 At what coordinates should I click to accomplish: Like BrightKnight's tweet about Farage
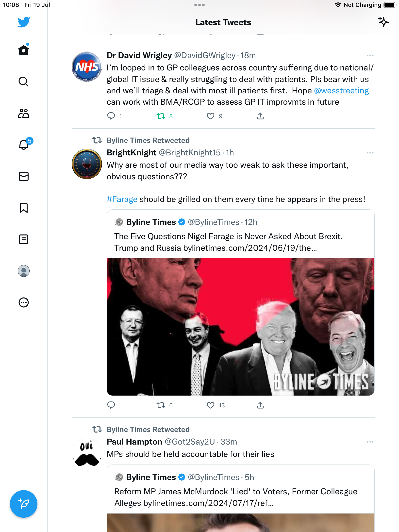tap(211, 405)
